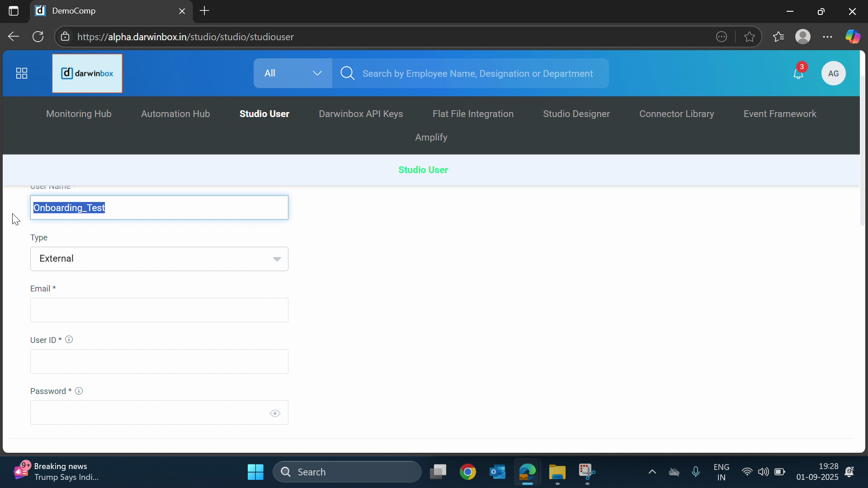Screen dimensions: 868x488
Task: Show hidden system tray icons chevron
Action: click(x=652, y=472)
